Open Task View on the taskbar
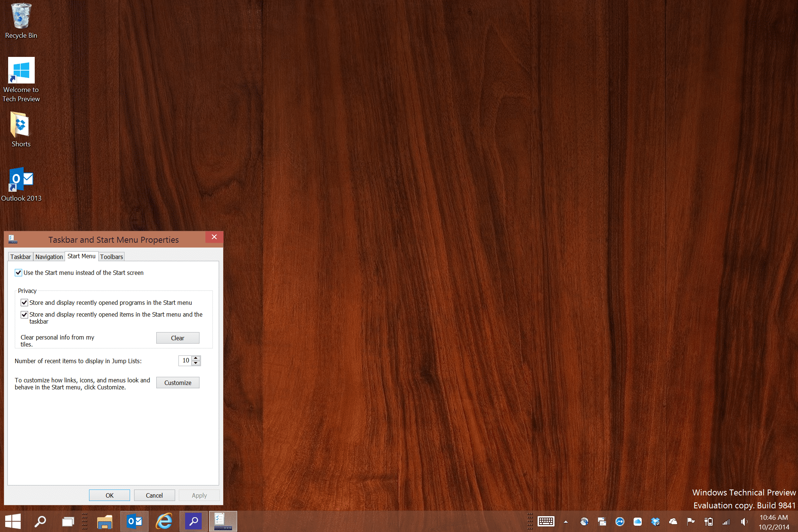Image resolution: width=798 pixels, height=532 pixels. [68, 521]
